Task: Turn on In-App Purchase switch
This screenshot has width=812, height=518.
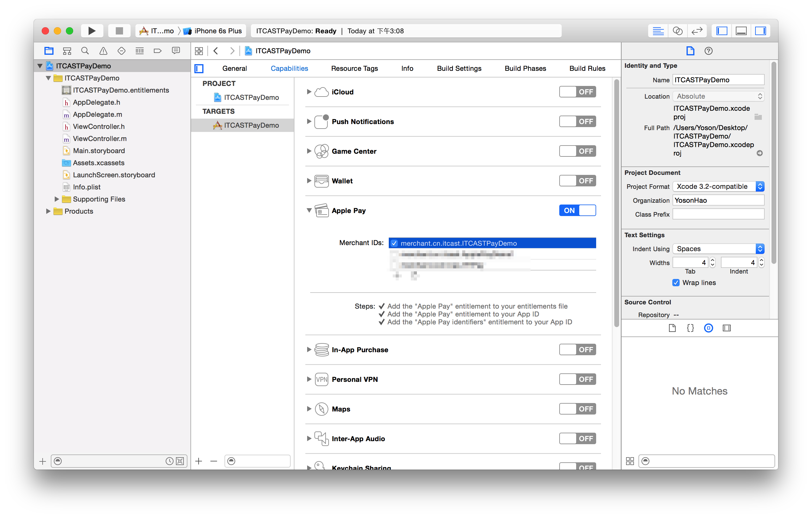Action: point(577,349)
